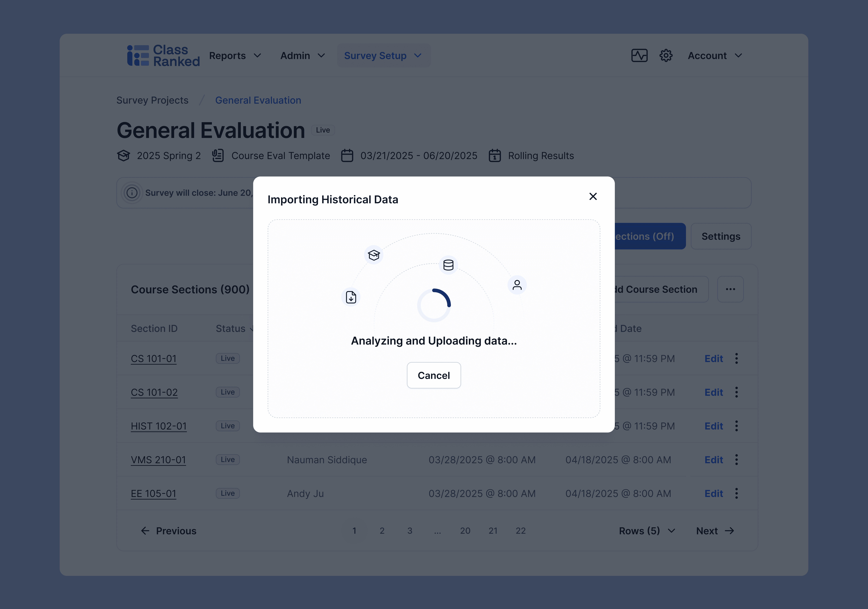
Task: Click the graduation cap icon in modal
Action: pyautogui.click(x=374, y=255)
